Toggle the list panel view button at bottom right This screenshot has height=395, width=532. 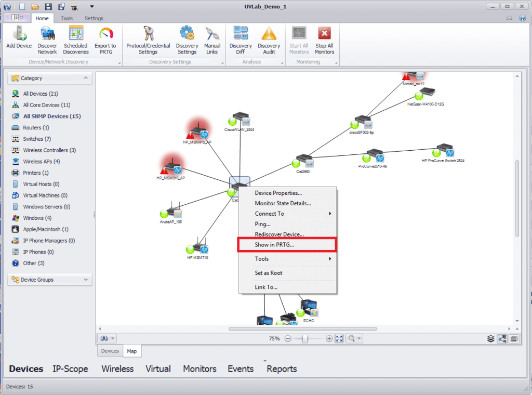pyautogui.click(x=514, y=338)
